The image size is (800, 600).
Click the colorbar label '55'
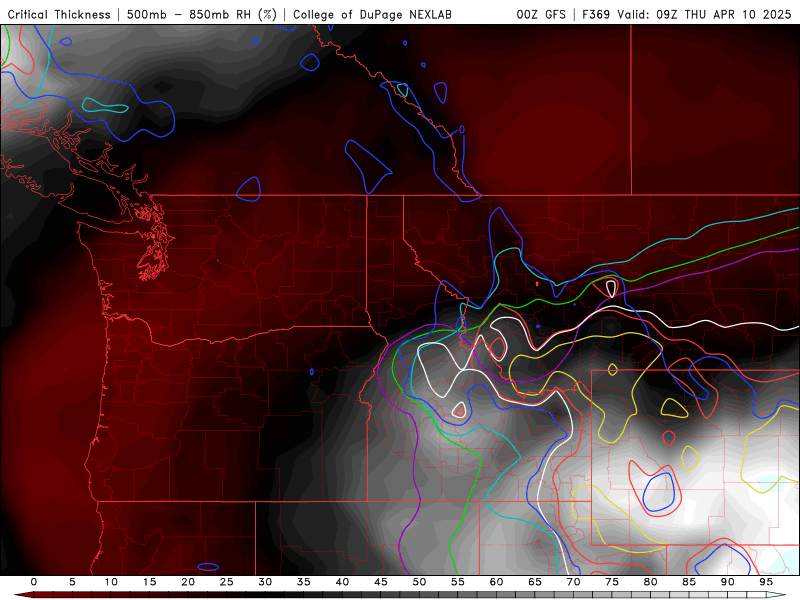click(x=458, y=582)
